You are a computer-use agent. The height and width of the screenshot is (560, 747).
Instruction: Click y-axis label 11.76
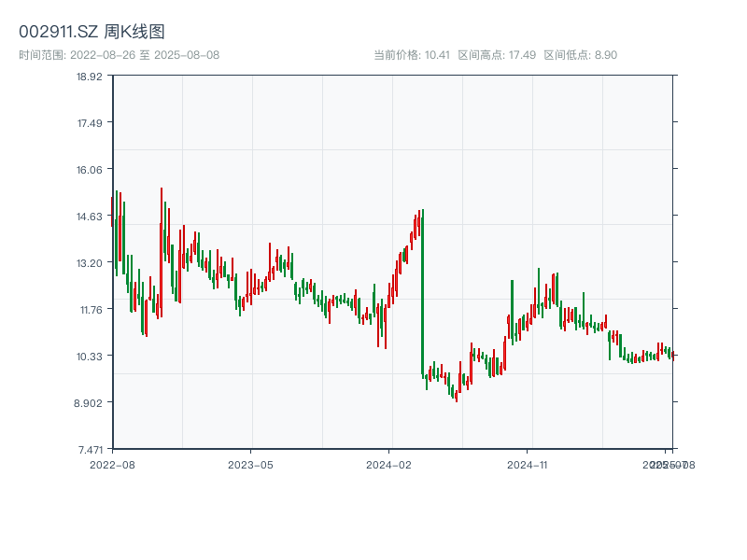click(91, 310)
